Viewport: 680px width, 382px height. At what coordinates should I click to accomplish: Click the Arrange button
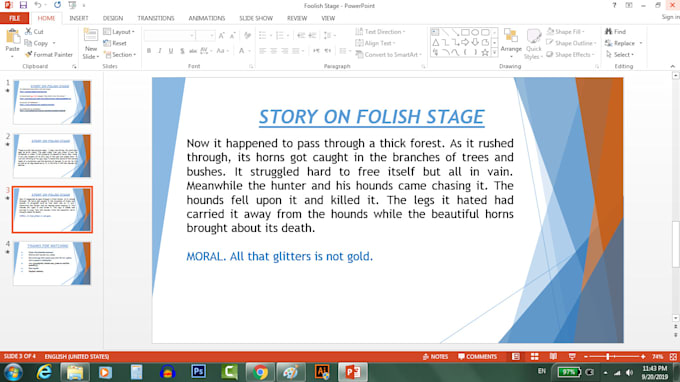511,43
